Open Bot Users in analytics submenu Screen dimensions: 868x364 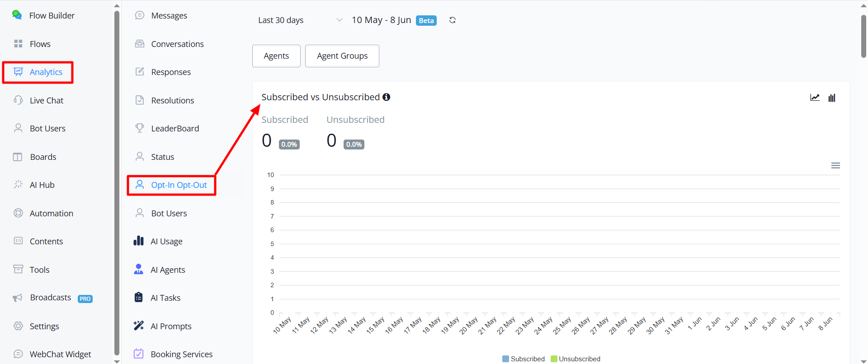click(x=169, y=213)
